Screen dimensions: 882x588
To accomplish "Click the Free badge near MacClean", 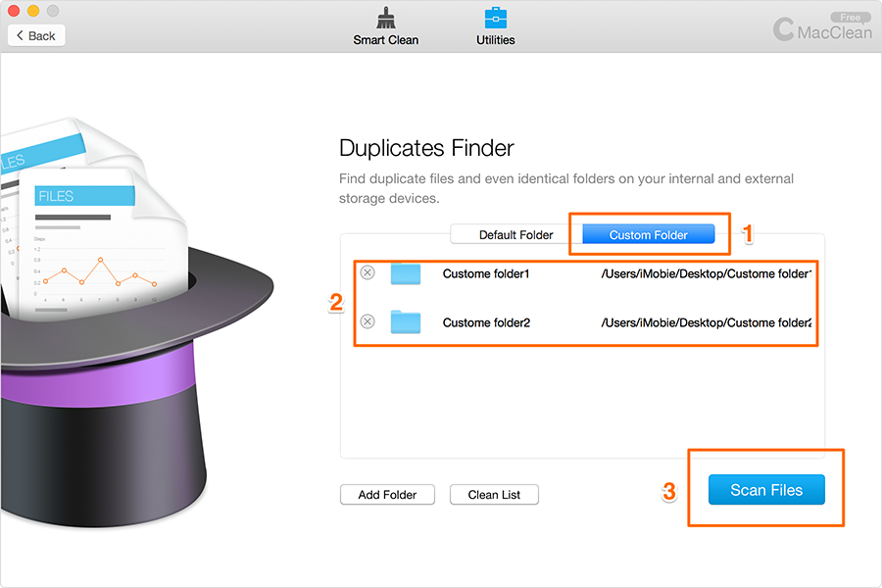I will [x=850, y=18].
